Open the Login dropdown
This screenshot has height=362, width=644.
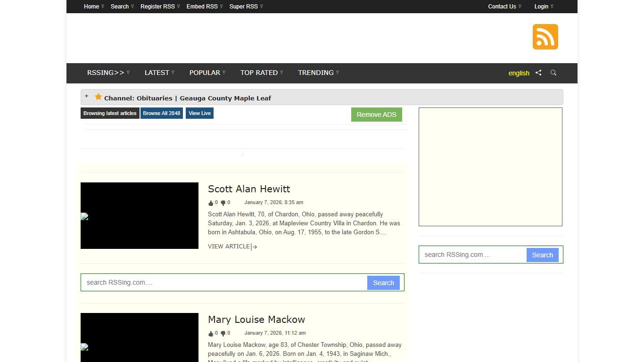544,7
